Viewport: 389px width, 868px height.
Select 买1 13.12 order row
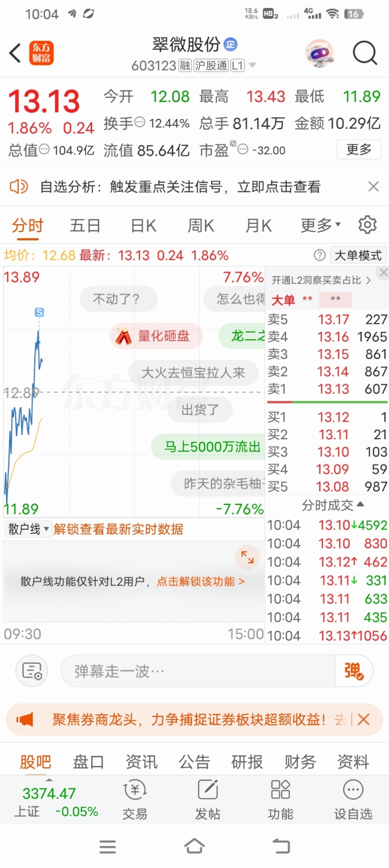click(x=327, y=417)
